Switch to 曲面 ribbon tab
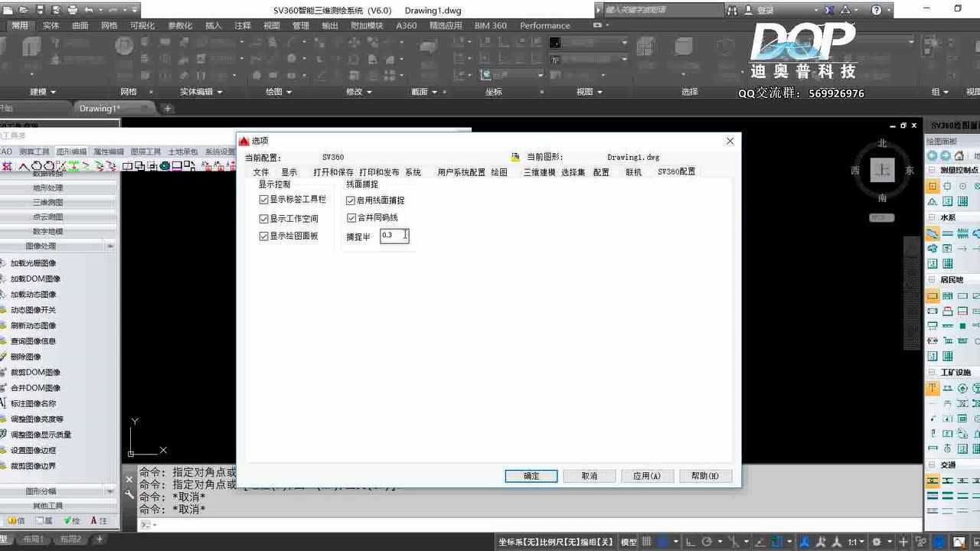 point(80,25)
